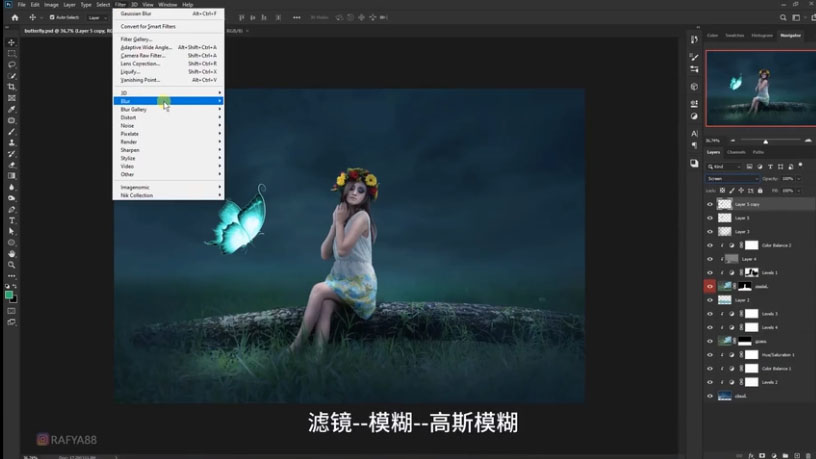The image size is (816, 459).
Task: Choose Convert for Smart Filters
Action: 169,27
